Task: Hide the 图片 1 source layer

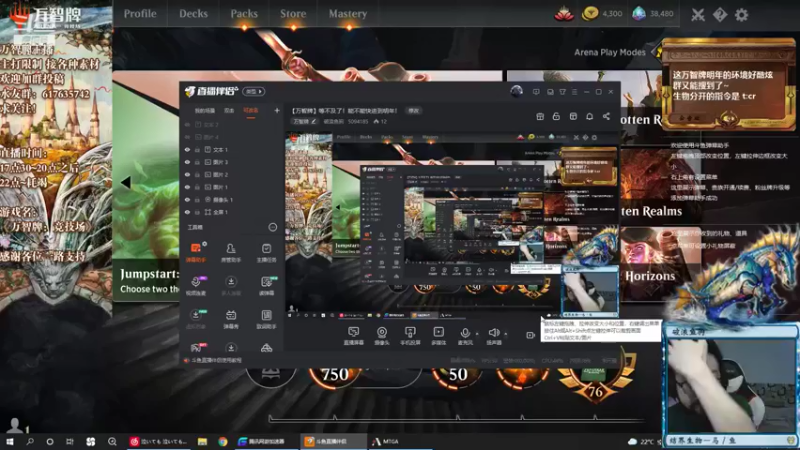Action: [187, 187]
